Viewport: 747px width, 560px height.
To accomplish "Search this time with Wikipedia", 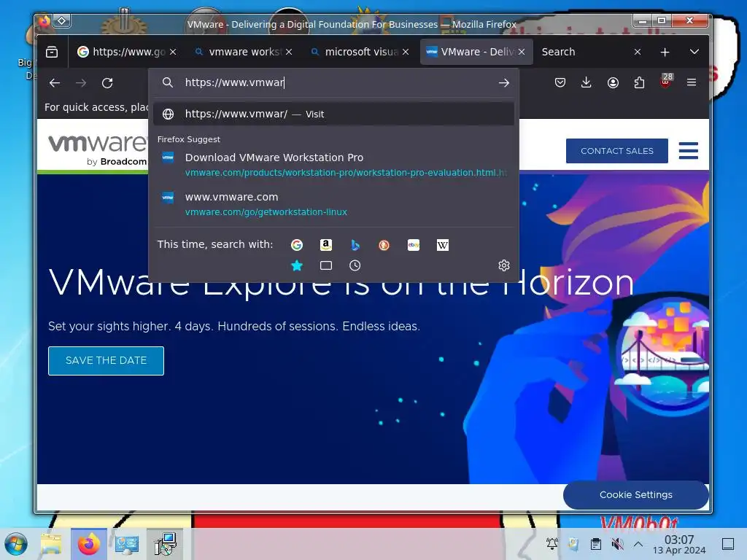I will [x=443, y=245].
